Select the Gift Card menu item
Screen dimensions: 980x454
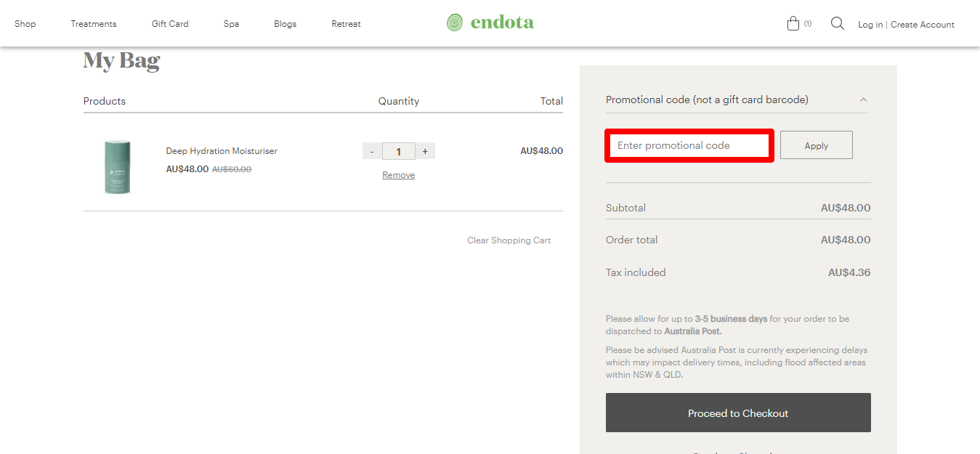169,23
